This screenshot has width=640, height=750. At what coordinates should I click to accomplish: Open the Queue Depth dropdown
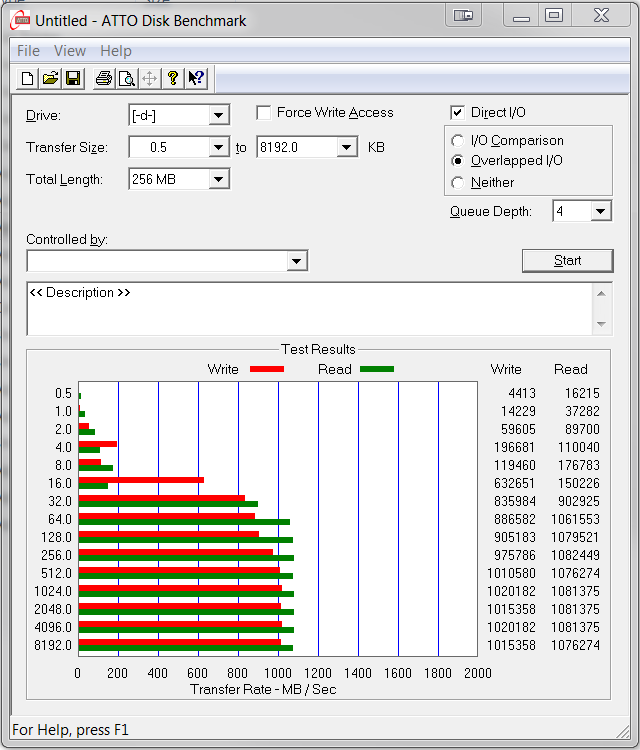click(x=600, y=211)
